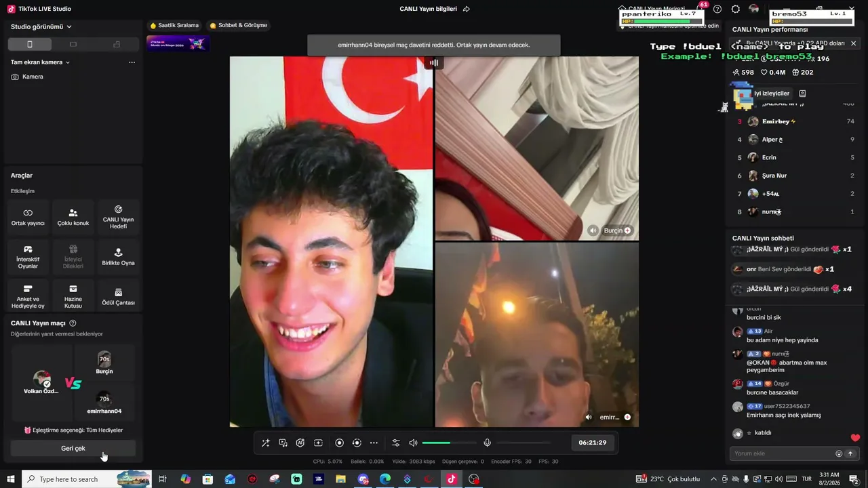868x488 pixels.
Task: Select viewer Şura Nur in the ranking
Action: 795,176
